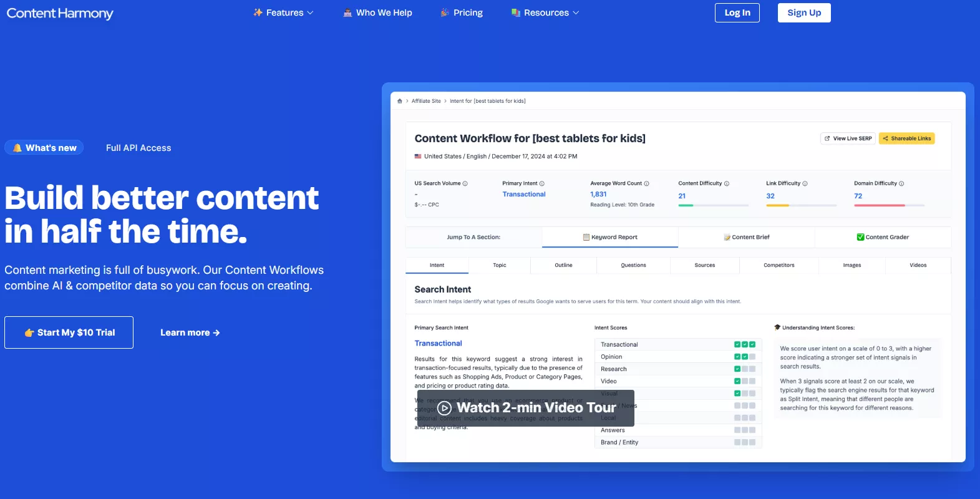Play the Watch 2-min Video Tour
The width and height of the screenshot is (980, 499).
click(526, 408)
